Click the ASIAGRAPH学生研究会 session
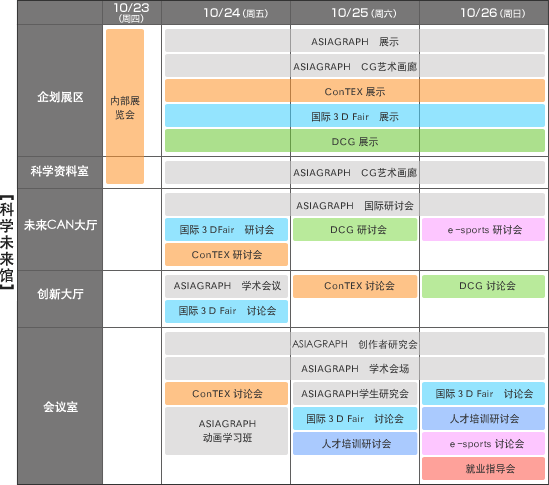The height and width of the screenshot is (485, 549). 355,394
